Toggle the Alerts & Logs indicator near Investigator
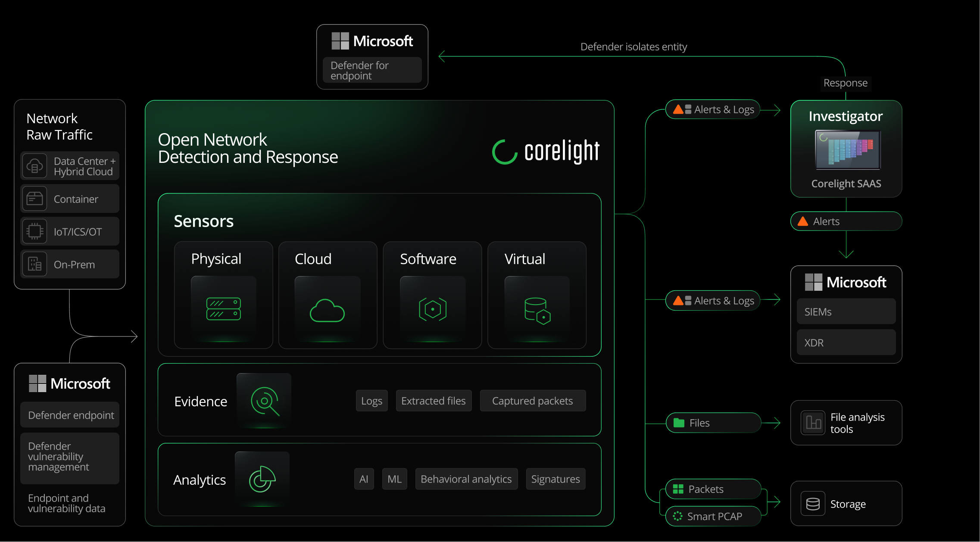This screenshot has width=980, height=542. [x=712, y=109]
